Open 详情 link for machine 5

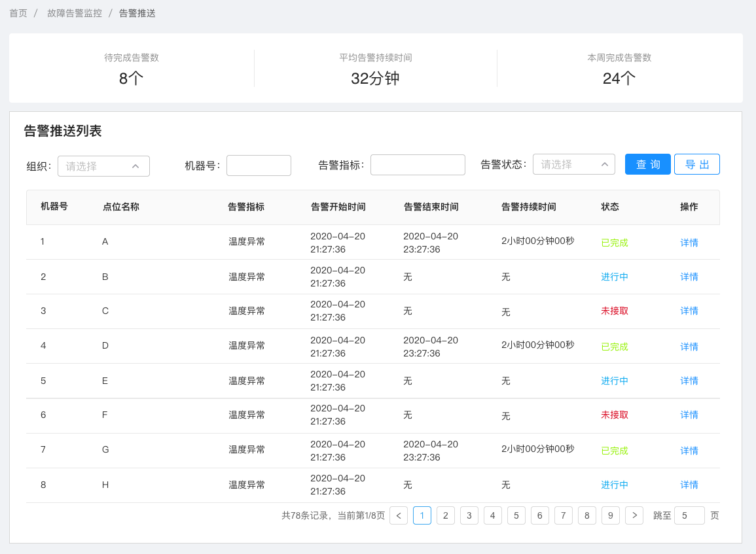689,381
